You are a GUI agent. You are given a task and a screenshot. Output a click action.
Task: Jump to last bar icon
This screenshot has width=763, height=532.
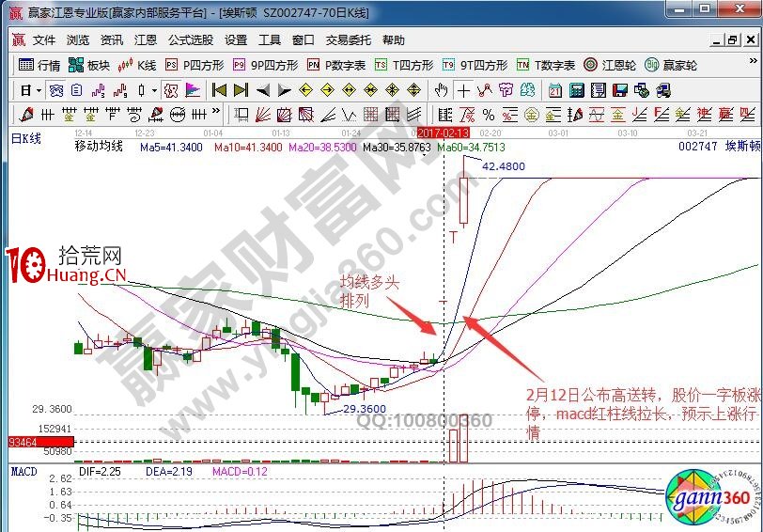(241, 90)
